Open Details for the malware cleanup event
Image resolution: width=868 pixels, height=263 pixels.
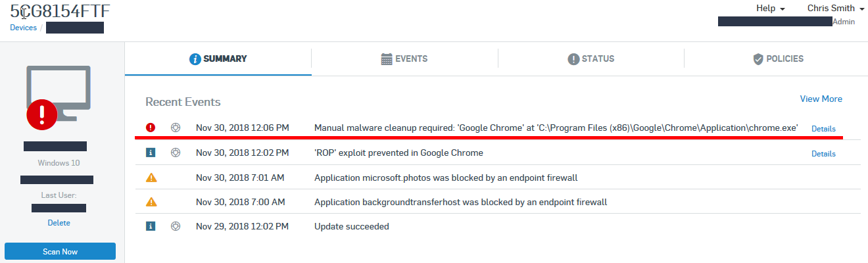pos(823,129)
